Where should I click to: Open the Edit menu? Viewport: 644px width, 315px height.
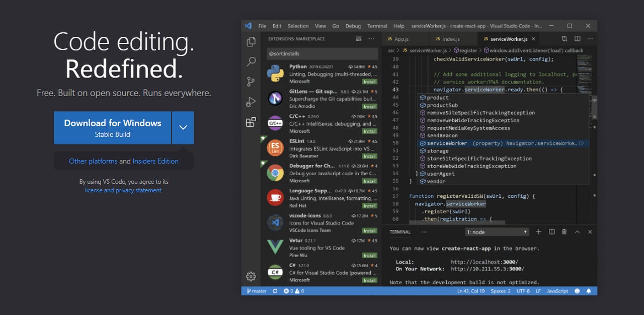(x=277, y=26)
